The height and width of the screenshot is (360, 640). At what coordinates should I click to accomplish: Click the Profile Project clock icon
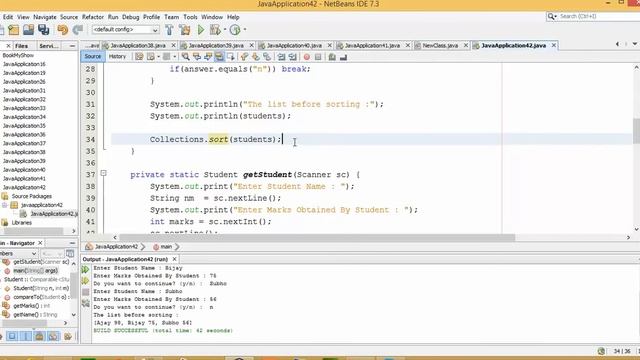235,30
